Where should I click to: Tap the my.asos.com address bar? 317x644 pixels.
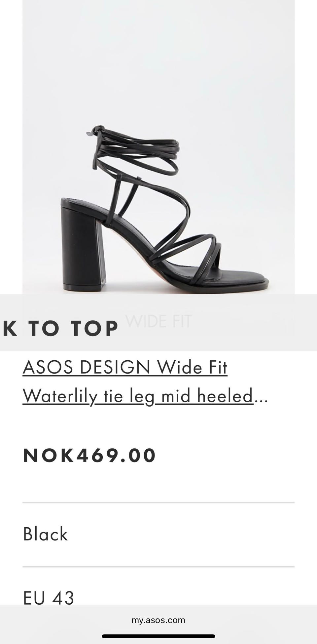(x=158, y=620)
